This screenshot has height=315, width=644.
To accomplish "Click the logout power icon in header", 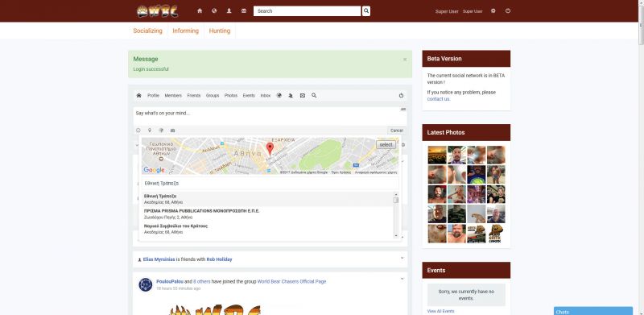I will pos(508,11).
